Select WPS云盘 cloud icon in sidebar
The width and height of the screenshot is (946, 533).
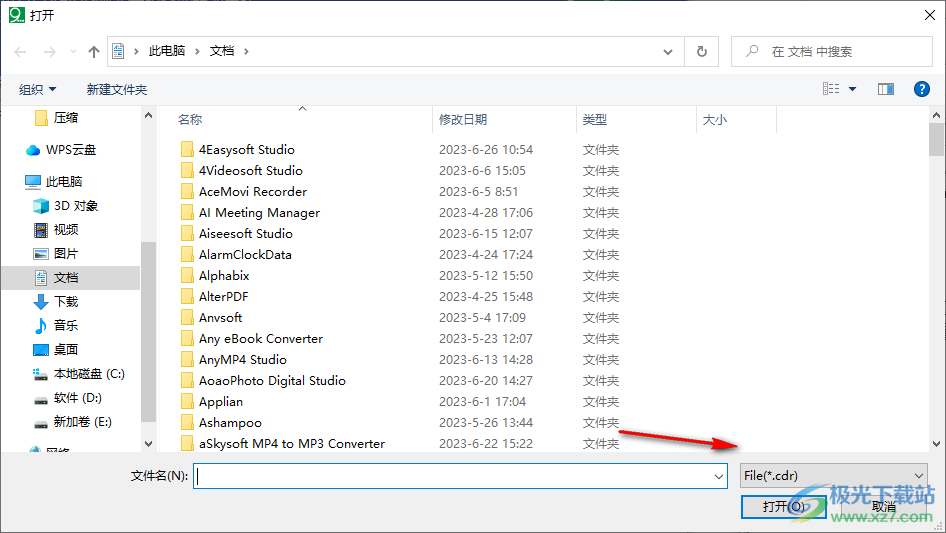tap(33, 150)
